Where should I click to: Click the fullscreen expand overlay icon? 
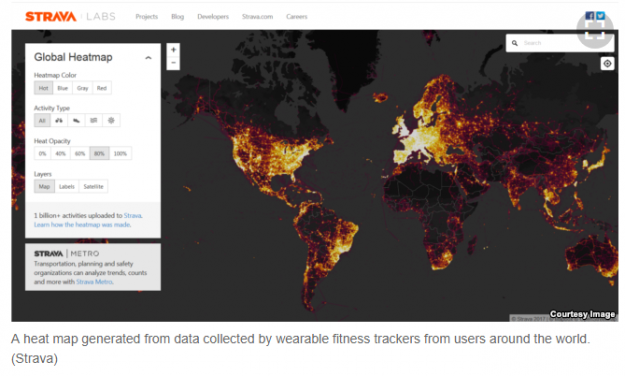click(595, 30)
